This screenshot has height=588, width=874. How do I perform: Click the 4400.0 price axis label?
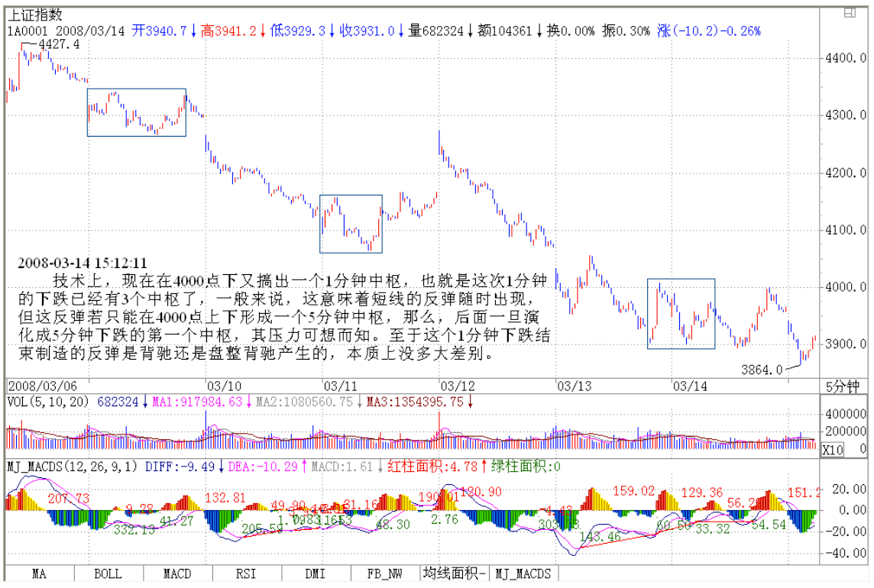[846, 58]
